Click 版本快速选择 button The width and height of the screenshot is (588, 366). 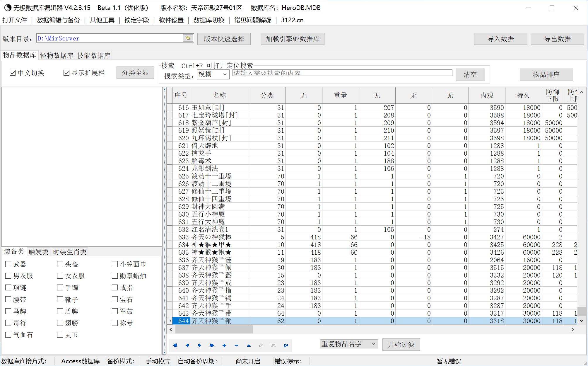(224, 39)
